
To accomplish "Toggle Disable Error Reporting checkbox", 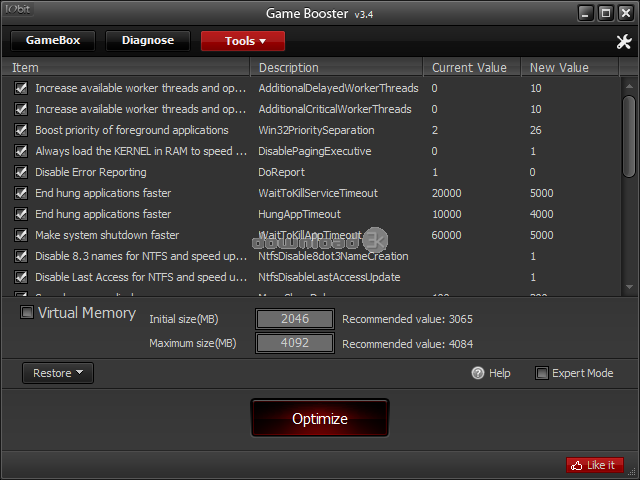I will 21,172.
